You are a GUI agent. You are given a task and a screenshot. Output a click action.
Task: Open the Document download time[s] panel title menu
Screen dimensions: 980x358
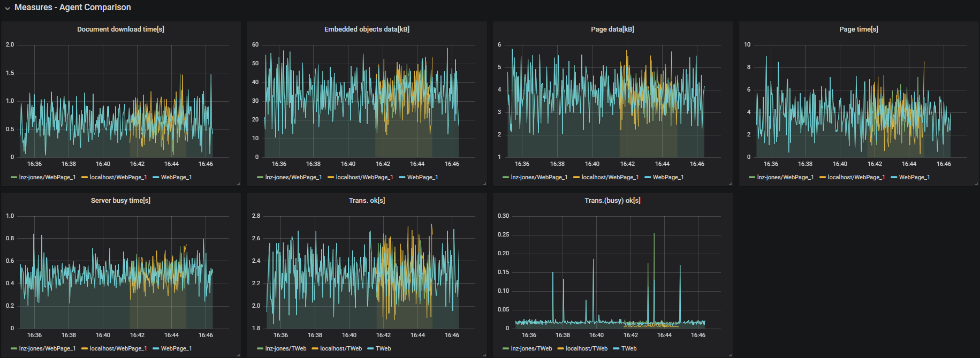point(120,29)
